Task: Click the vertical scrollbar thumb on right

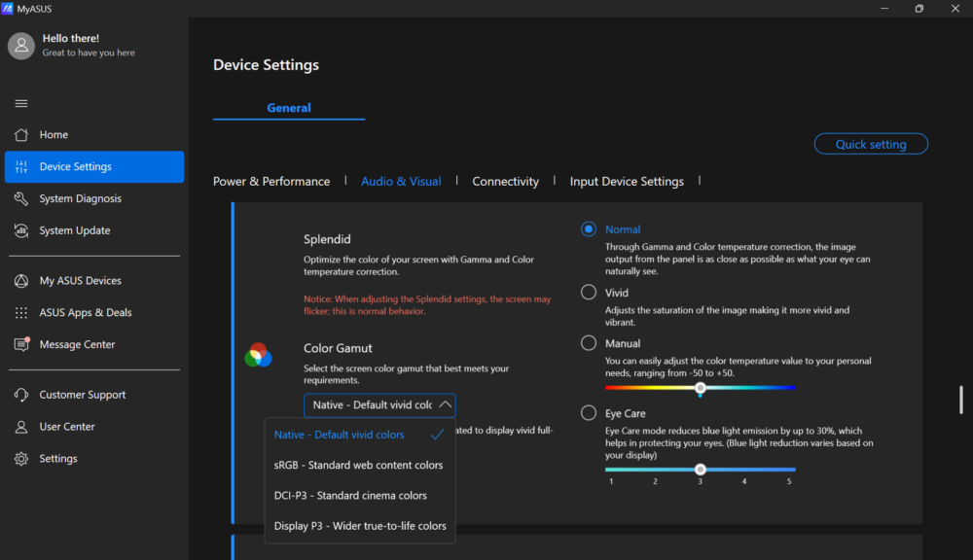Action: 961,400
